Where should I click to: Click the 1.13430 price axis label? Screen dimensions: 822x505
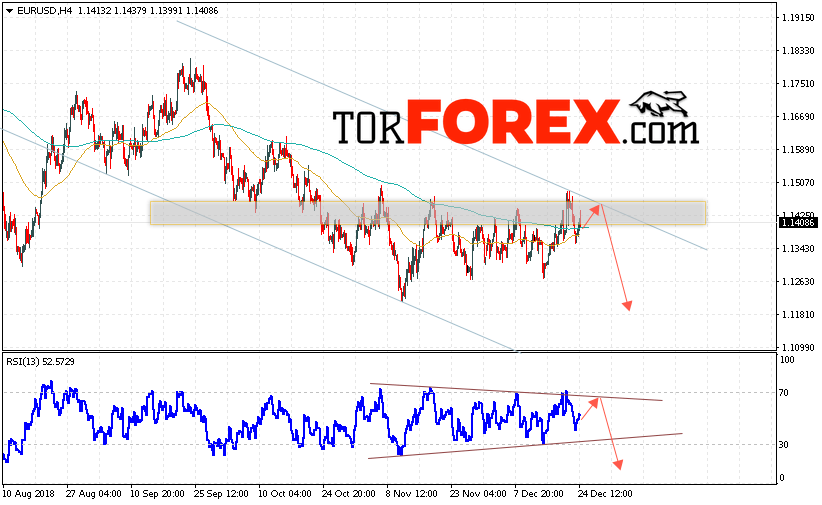click(x=798, y=249)
